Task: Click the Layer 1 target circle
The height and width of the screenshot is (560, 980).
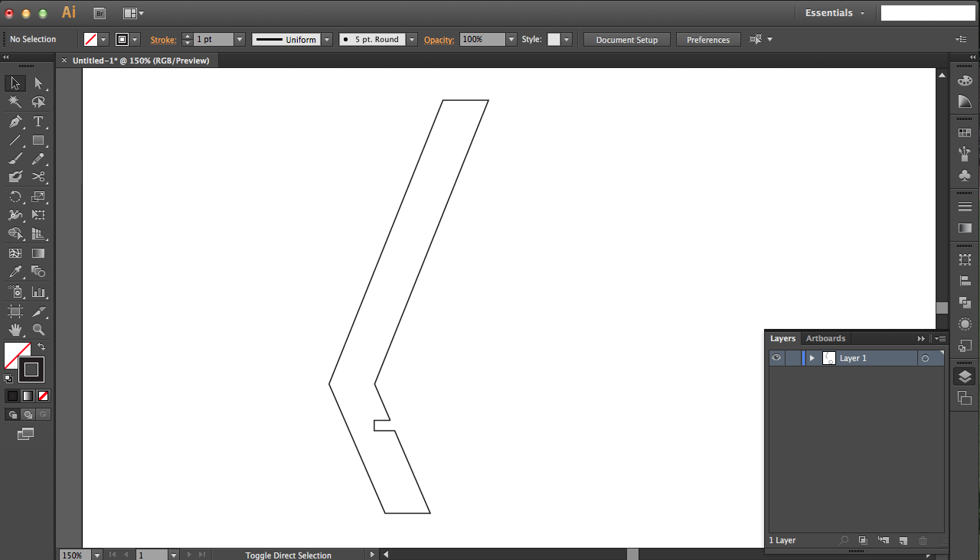Action: pyautogui.click(x=925, y=358)
